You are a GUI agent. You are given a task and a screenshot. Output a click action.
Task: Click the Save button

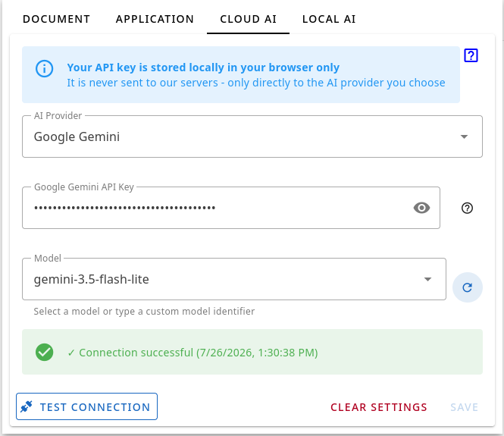(x=464, y=407)
